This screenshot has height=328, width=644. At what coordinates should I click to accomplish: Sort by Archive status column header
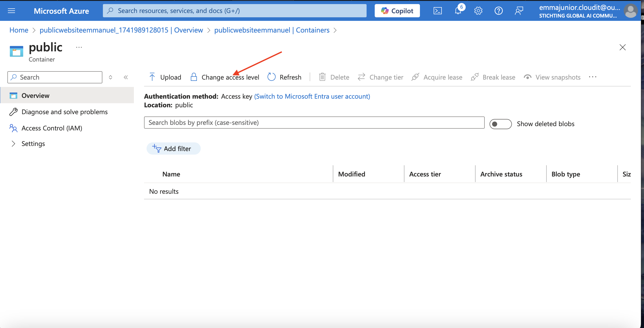click(501, 174)
